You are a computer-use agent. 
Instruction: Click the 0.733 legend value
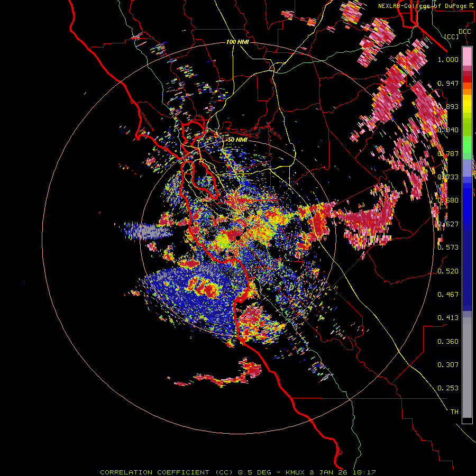(448, 177)
